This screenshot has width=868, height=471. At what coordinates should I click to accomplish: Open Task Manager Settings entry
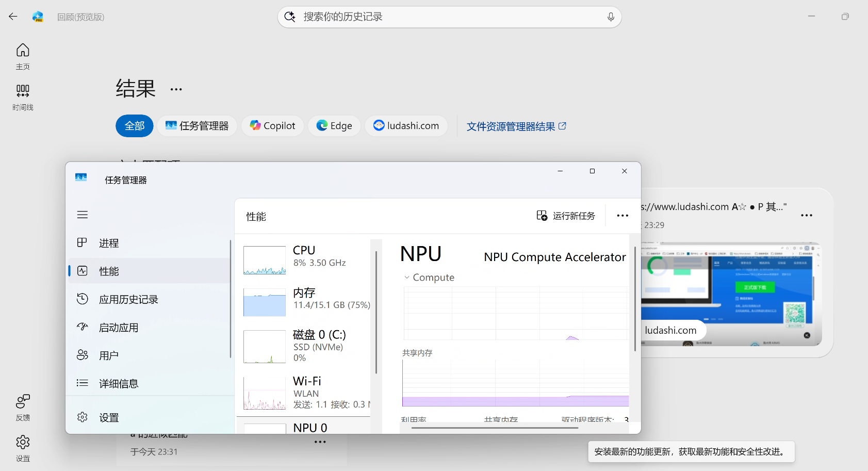tap(149, 417)
